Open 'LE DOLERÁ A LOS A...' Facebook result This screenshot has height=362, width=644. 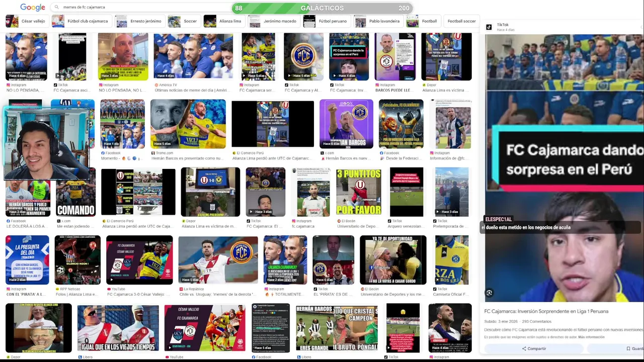pyautogui.click(x=26, y=226)
